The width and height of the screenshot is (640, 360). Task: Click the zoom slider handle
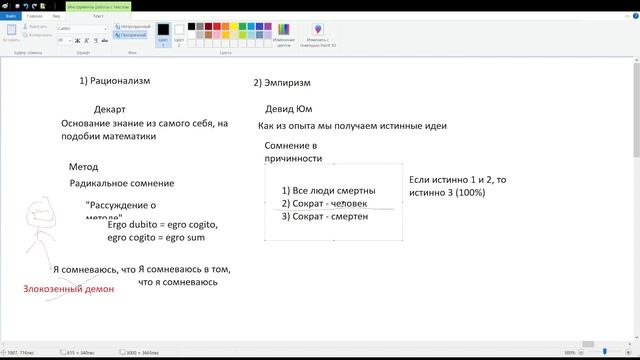(x=604, y=352)
